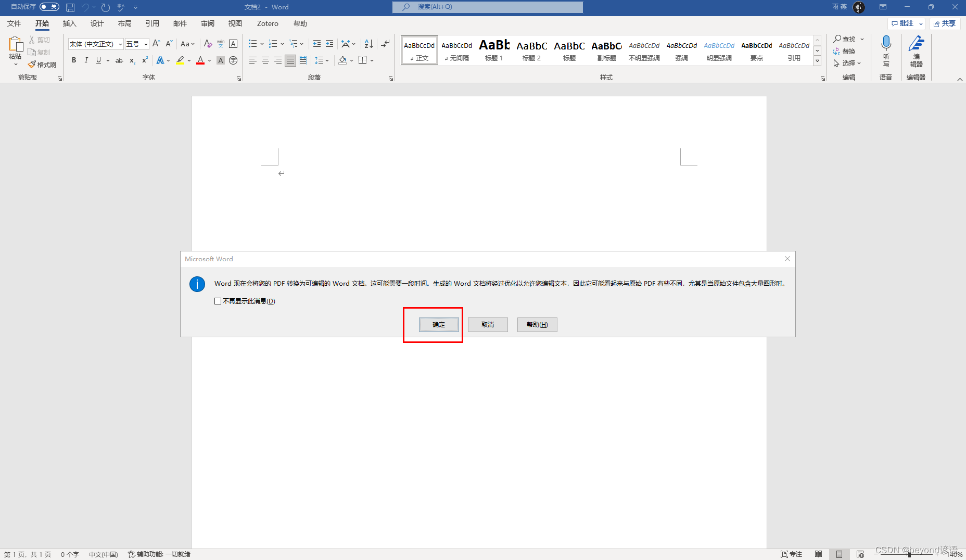The image size is (966, 560).
Task: Expand the bullet list dropdown arrow
Action: coord(262,44)
